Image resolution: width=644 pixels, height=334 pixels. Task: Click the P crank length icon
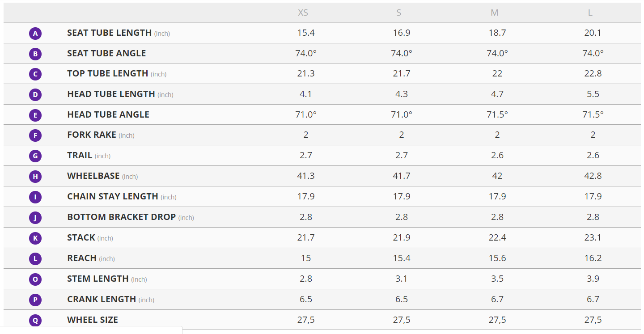click(35, 300)
